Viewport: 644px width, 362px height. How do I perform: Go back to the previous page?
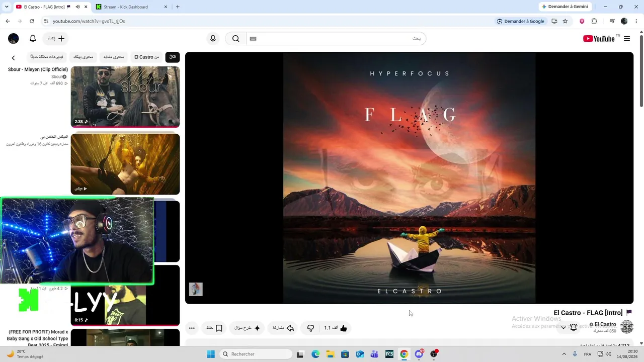(8, 21)
